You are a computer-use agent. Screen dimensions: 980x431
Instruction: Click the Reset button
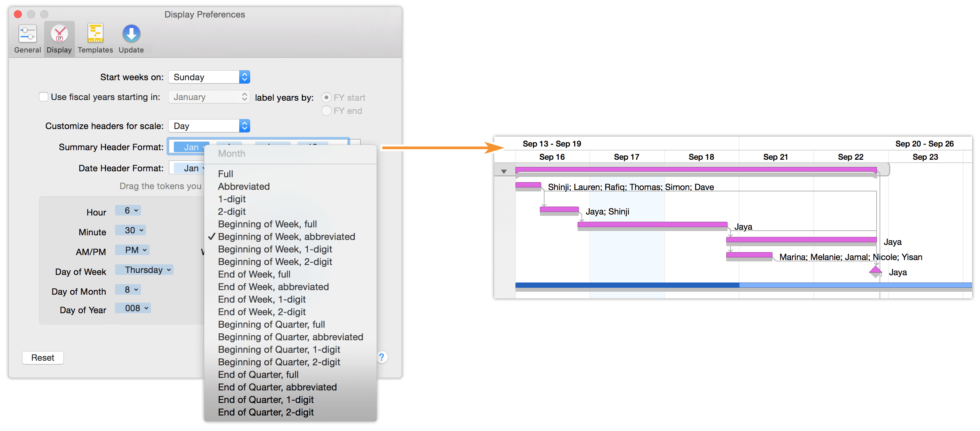pos(42,358)
